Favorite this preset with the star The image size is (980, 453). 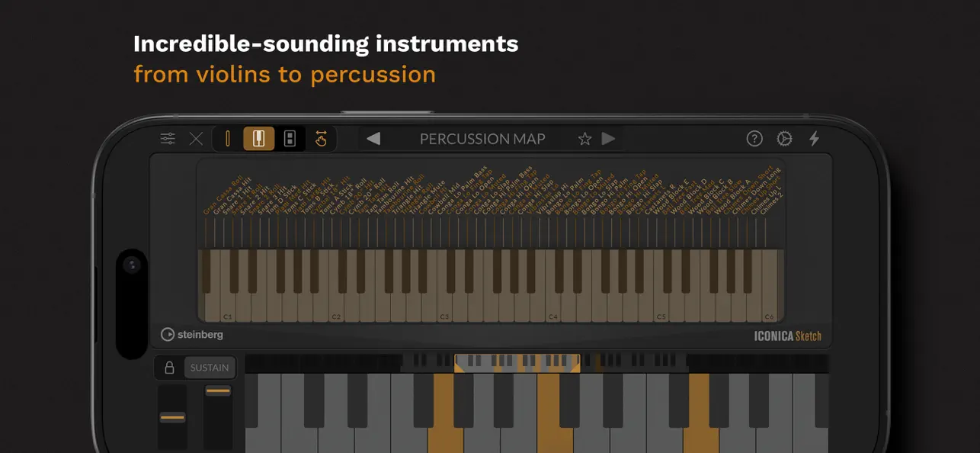click(x=584, y=139)
